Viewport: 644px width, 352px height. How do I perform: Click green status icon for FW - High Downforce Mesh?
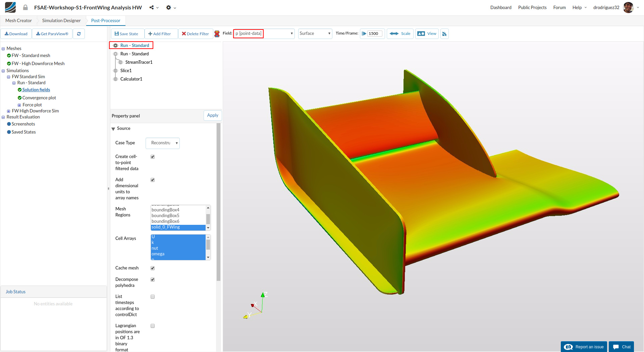pyautogui.click(x=9, y=64)
